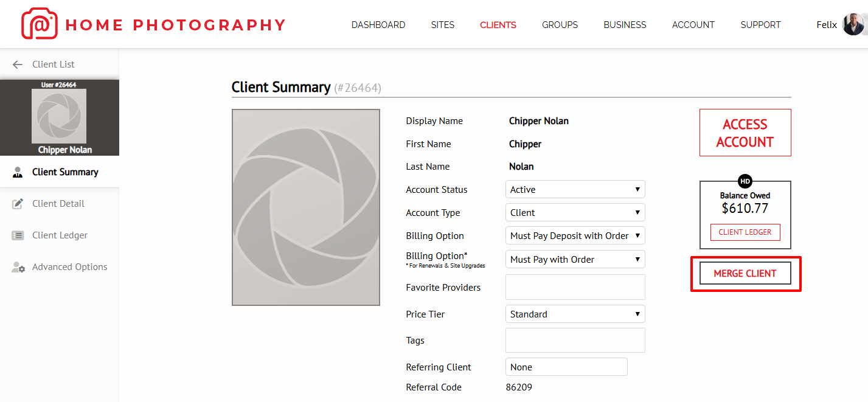Screen dimensions: 868x402
Task: Click the Client Ledger list icon
Action: click(x=17, y=235)
